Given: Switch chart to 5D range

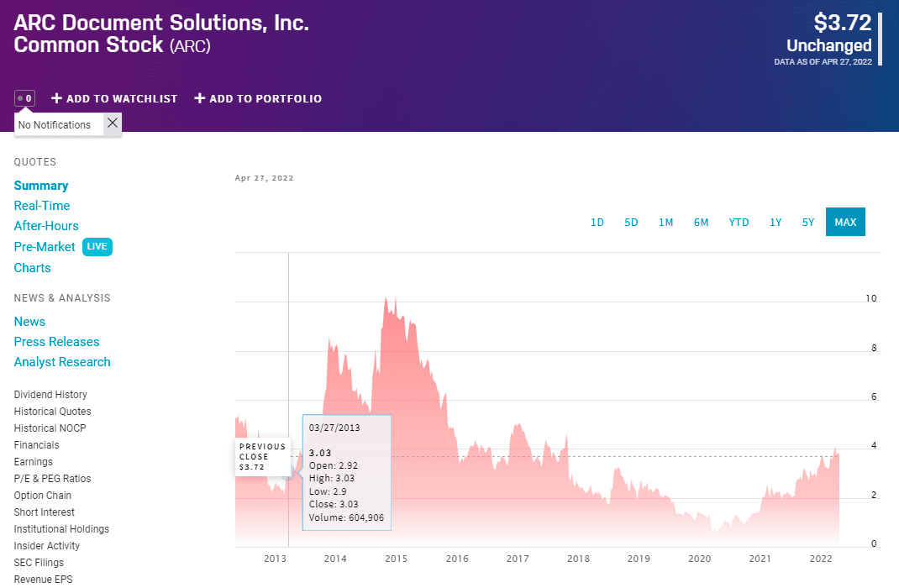Looking at the screenshot, I should (631, 223).
